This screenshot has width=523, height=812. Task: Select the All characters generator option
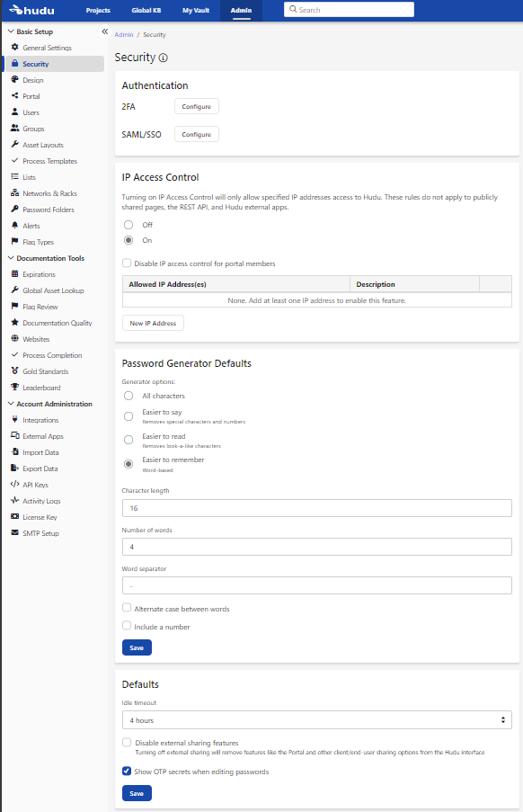pos(127,396)
